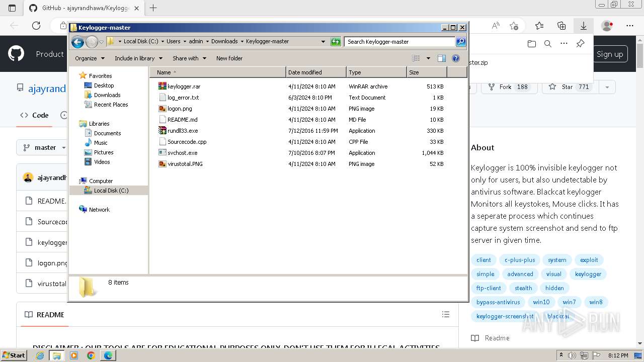
Task: Open downloads folder icon in Edge flyout
Action: pos(532,44)
